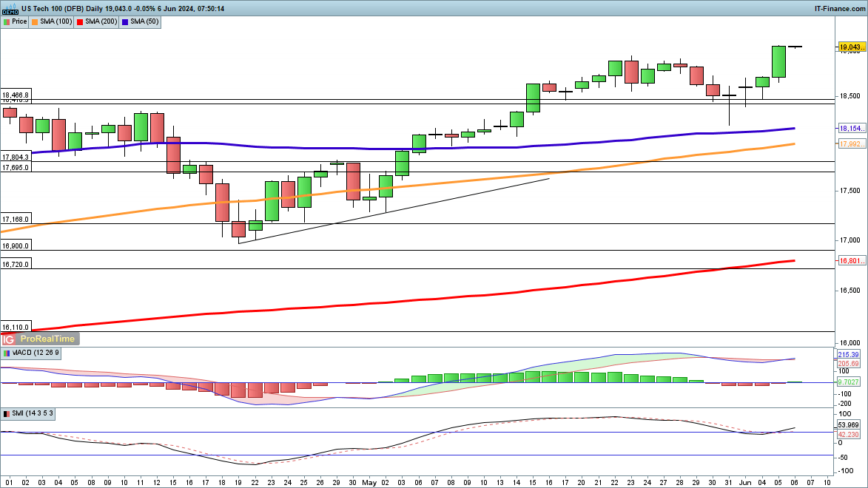Screen dimensions: 868x488
Task: Open the SMI (14 3 5 3) indicator label
Action: click(27, 414)
